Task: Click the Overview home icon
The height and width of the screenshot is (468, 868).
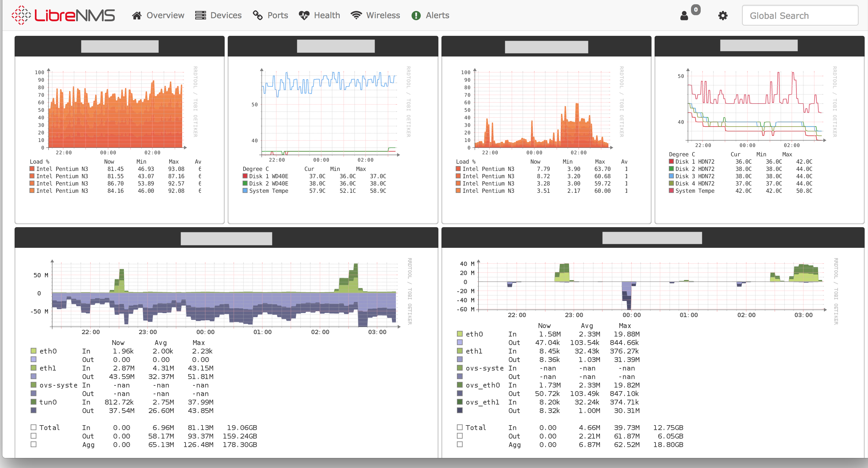Action: point(137,15)
